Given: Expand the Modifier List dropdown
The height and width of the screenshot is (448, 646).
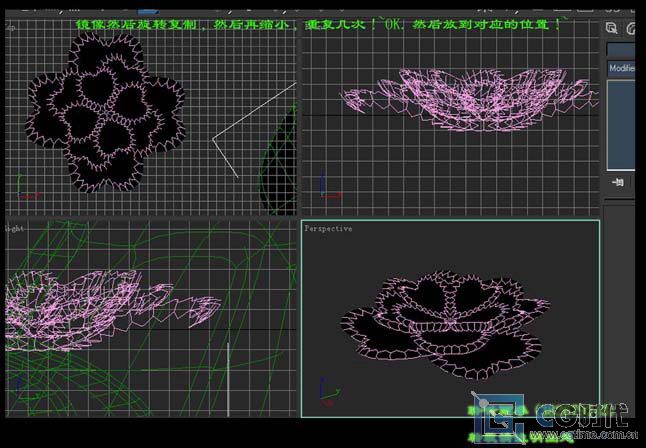Looking at the screenshot, I should coord(620,68).
